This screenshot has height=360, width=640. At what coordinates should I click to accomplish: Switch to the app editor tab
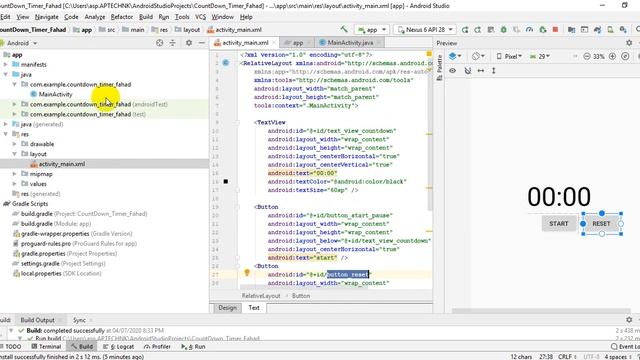(298, 42)
